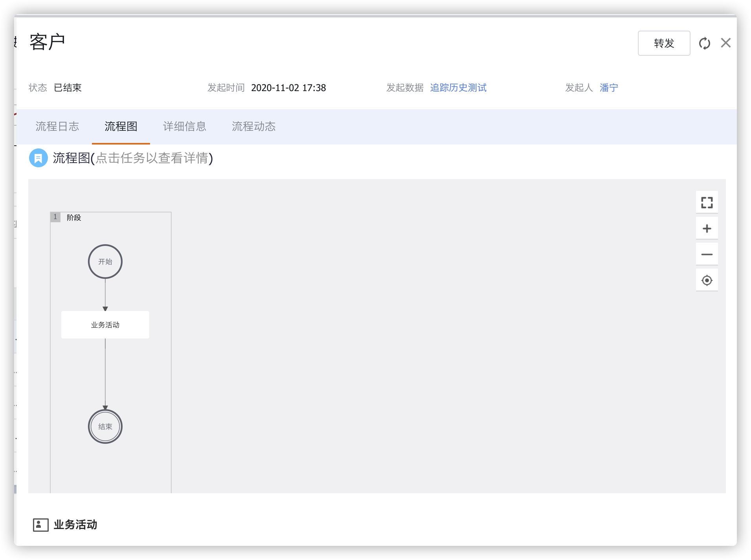The height and width of the screenshot is (560, 751).
Task: Close the 客户 detail dialog
Action: coord(725,43)
